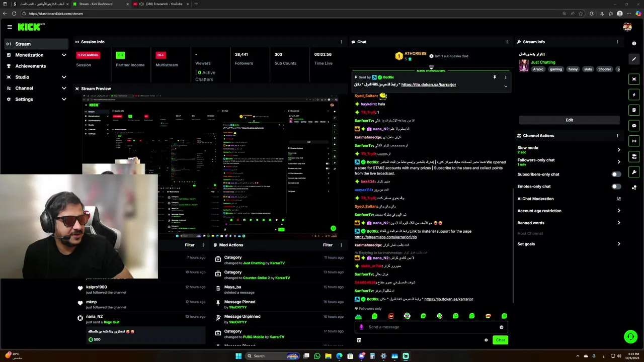Toggle Subscribers-only chat switch
The height and width of the screenshot is (362, 644).
click(x=616, y=174)
